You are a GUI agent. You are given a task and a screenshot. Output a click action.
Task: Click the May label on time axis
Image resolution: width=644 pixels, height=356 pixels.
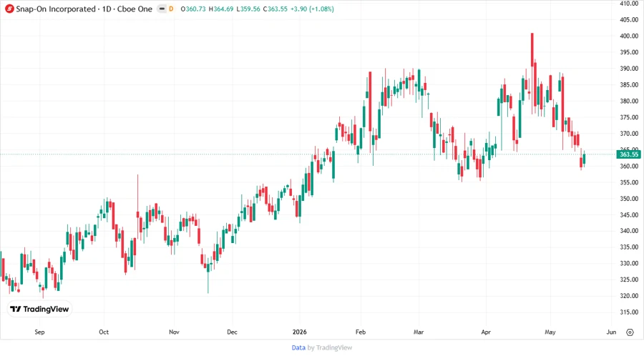click(550, 332)
